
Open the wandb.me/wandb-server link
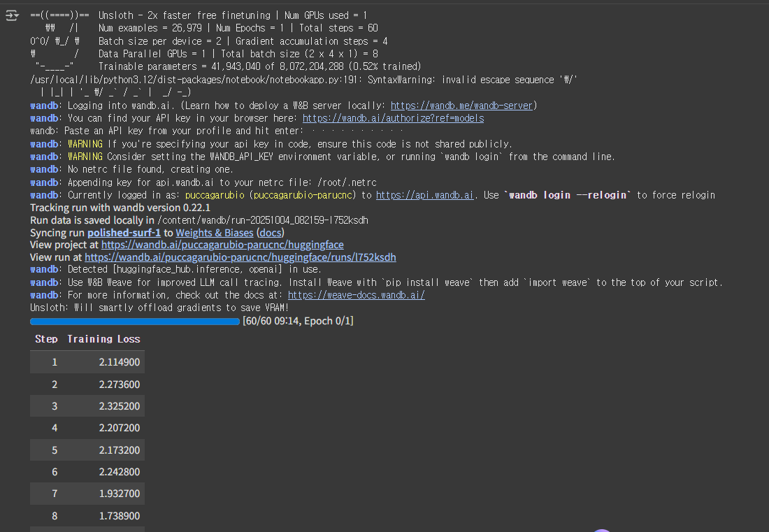[x=461, y=106]
